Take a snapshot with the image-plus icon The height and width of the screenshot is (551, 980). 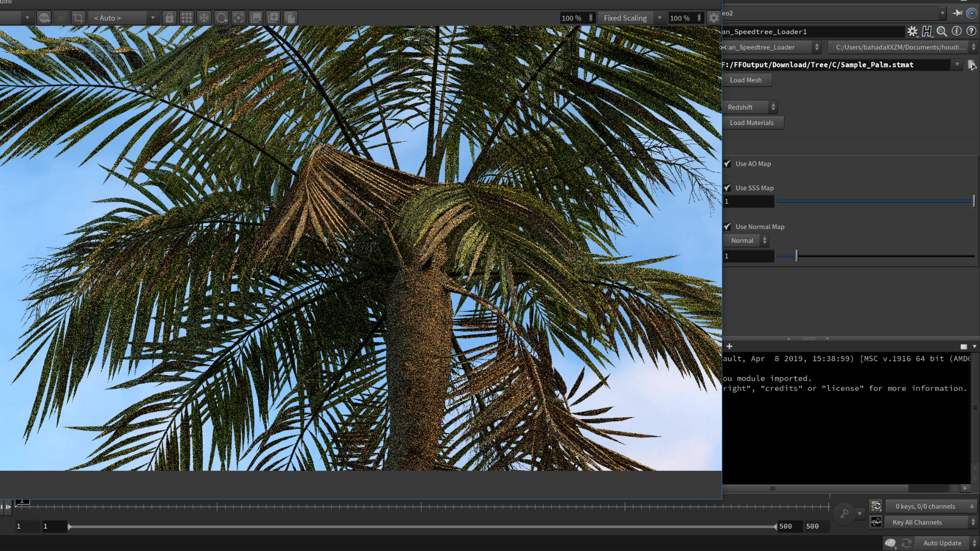click(273, 17)
